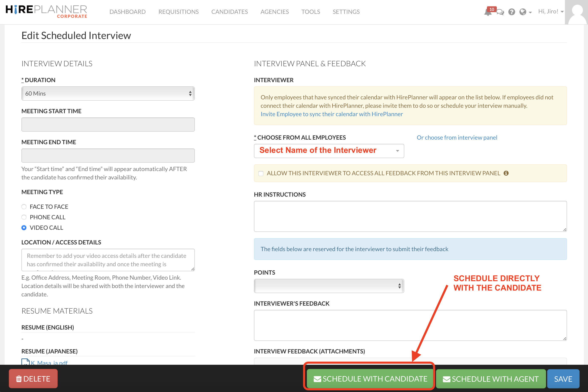This screenshot has height=392, width=588.
Task: Click Schedule with Candidate button
Action: 370,379
